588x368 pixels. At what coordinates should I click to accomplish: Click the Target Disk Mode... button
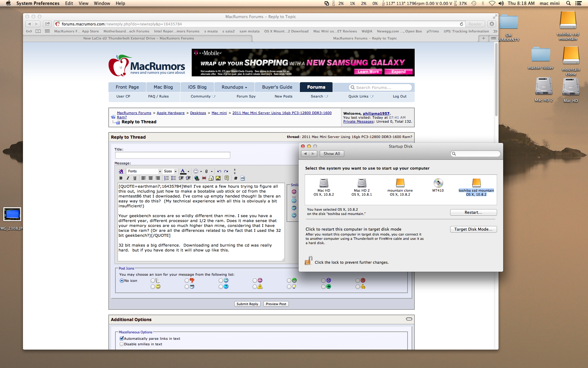point(473,229)
